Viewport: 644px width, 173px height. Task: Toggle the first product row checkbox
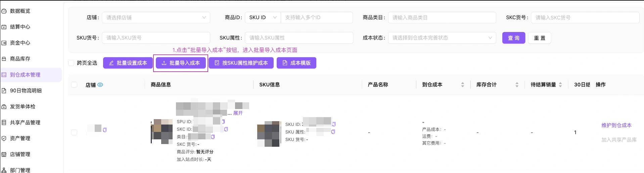coord(74,133)
